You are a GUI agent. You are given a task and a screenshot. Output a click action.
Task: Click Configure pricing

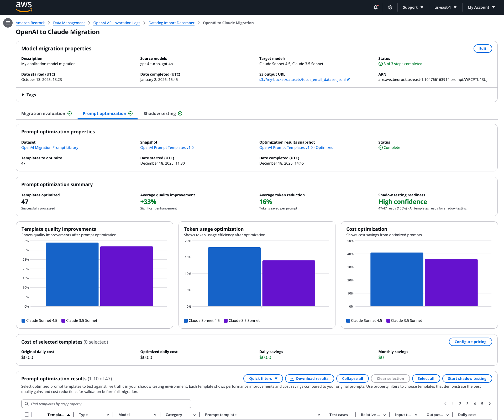coord(470,342)
